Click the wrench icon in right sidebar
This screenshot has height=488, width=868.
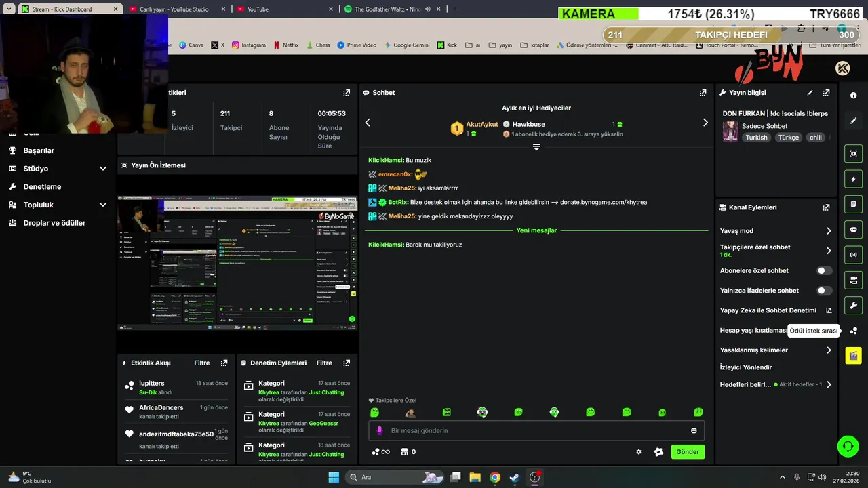(x=853, y=305)
